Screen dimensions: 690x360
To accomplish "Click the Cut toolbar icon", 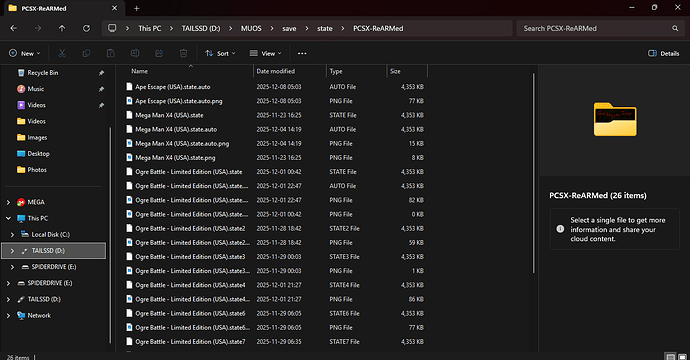I will coord(62,53).
